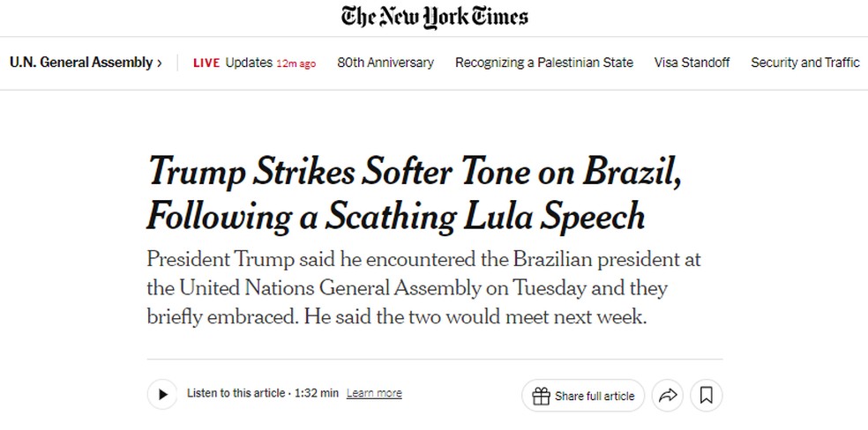Image resolution: width=868 pixels, height=430 pixels.
Task: Go to 80th Anniversary
Action: pyautogui.click(x=385, y=63)
